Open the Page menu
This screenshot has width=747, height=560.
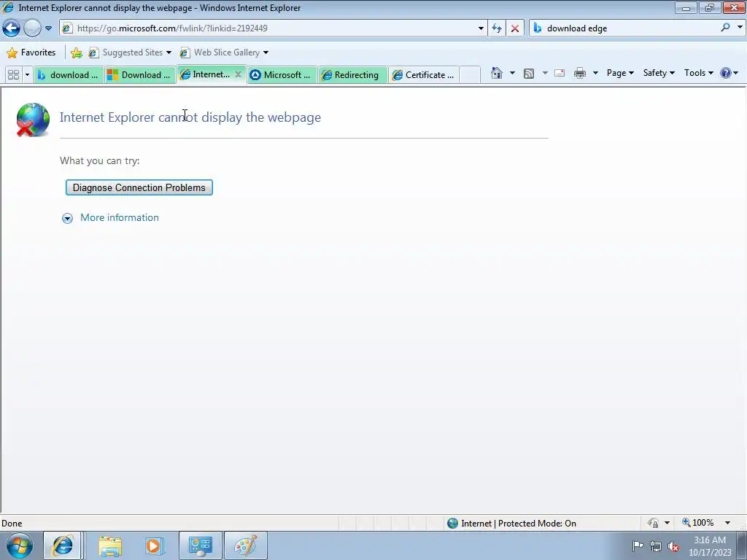click(620, 73)
